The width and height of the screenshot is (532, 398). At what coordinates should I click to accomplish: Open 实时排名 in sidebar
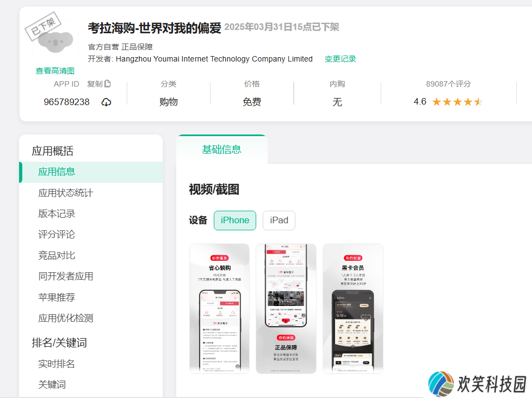pyautogui.click(x=57, y=364)
